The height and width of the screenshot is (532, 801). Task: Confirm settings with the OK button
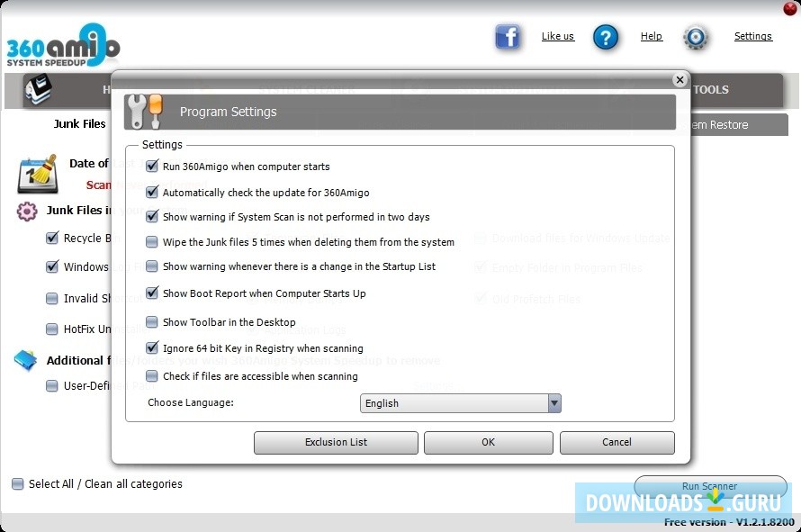coord(488,442)
